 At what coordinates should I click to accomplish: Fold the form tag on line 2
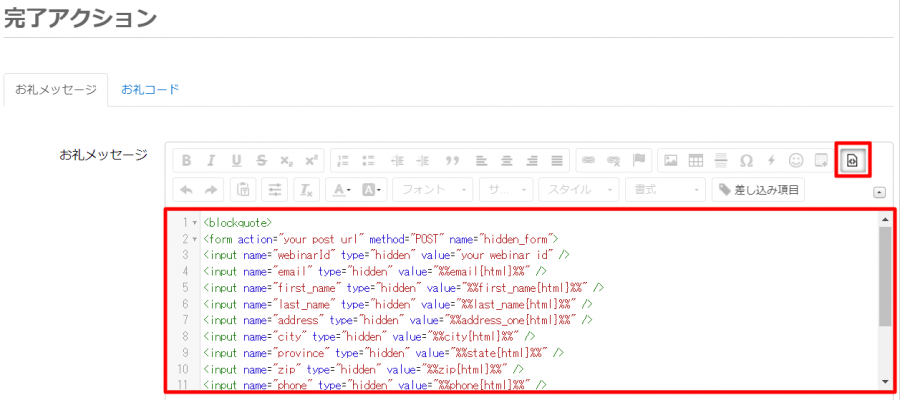197,238
